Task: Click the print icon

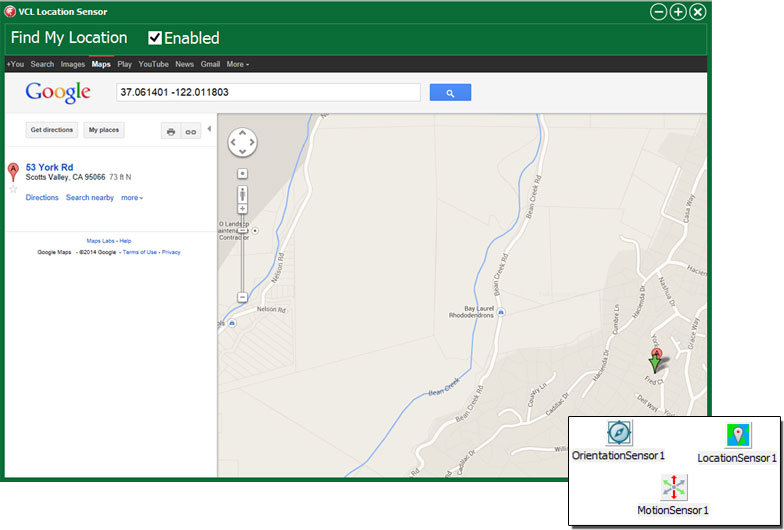Action: [171, 132]
